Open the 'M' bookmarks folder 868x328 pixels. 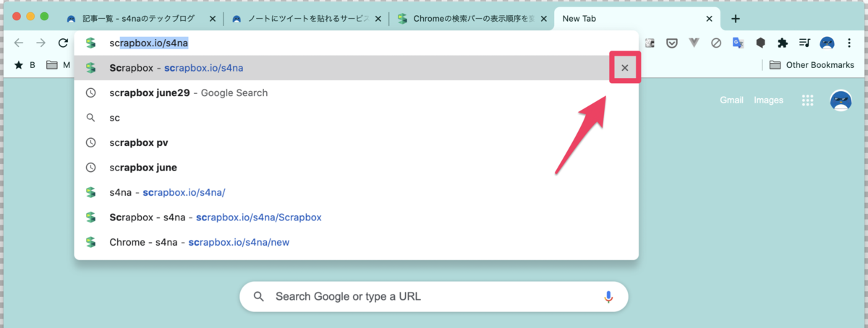point(59,65)
